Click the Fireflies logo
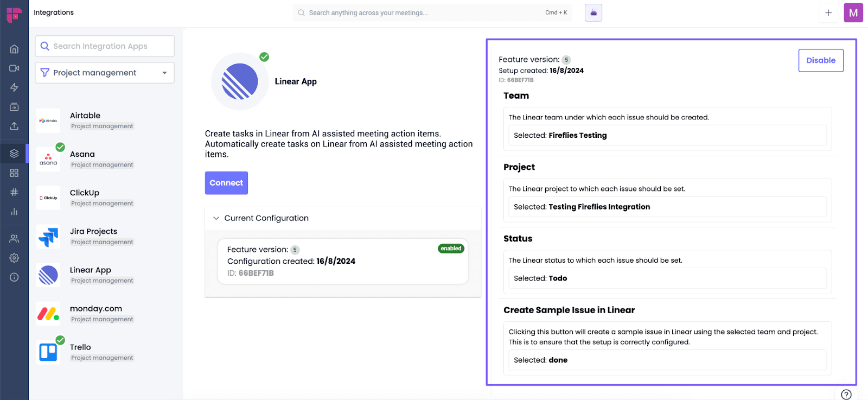 [14, 14]
